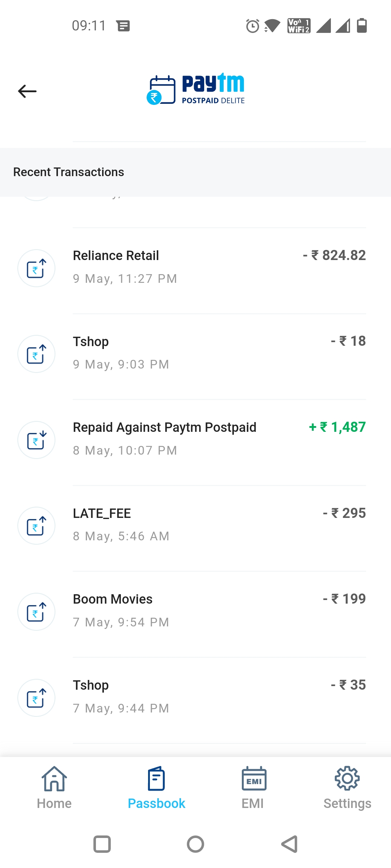This screenshot has width=391, height=868.
Task: Open the ₹1,487 repayment amount
Action: point(337,427)
